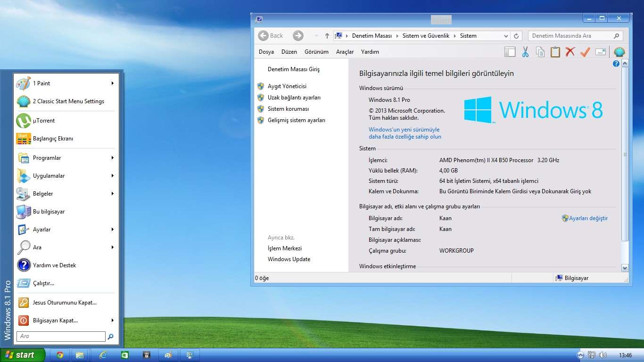This screenshot has width=644, height=362.
Task: Click the folder panes layout toolbar icon
Action: [510, 51]
